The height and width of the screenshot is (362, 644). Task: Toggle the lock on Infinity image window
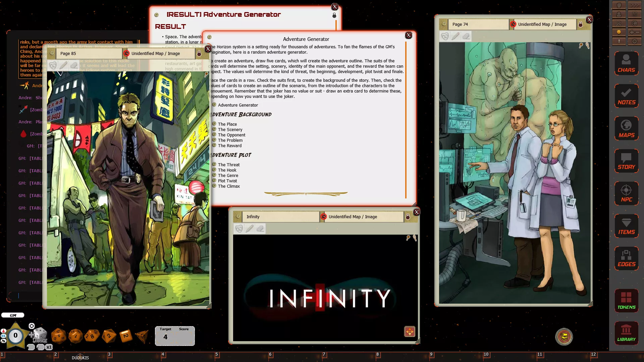408,217
